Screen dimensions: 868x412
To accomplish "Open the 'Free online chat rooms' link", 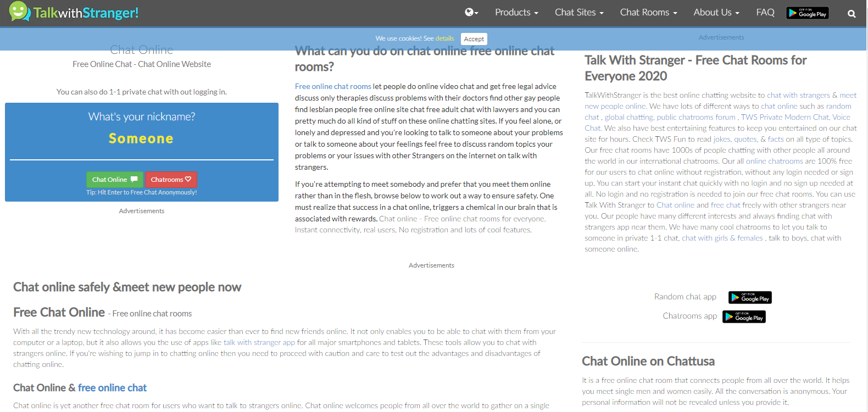I will [x=333, y=86].
